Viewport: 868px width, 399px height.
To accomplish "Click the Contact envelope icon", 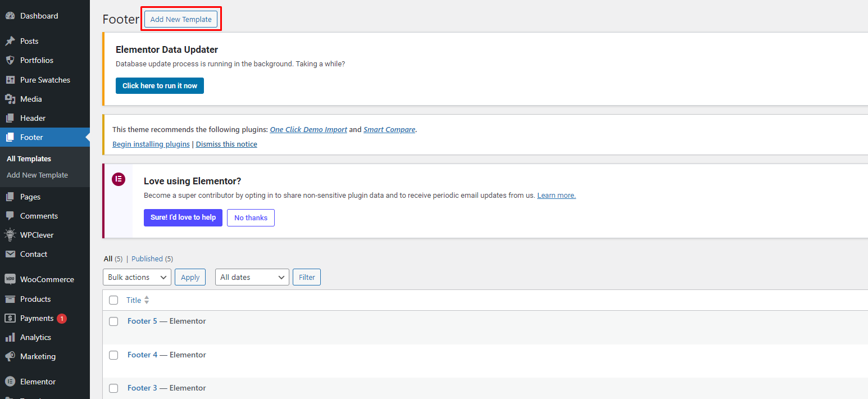I will (10, 254).
